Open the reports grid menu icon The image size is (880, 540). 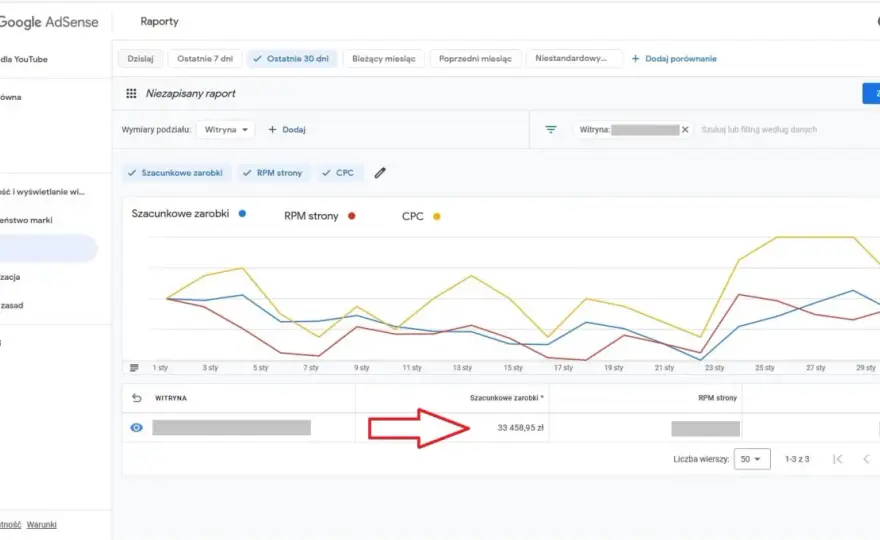click(x=131, y=93)
